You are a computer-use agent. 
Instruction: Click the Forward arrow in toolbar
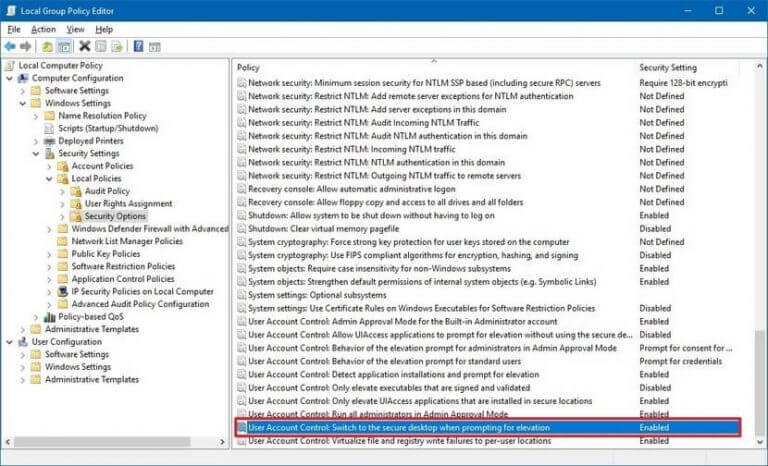(x=25, y=46)
